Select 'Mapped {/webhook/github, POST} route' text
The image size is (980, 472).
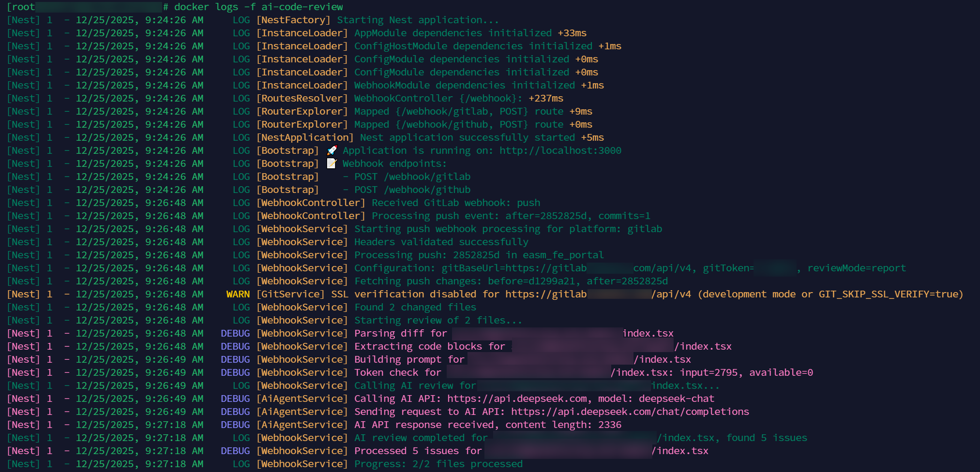459,124
